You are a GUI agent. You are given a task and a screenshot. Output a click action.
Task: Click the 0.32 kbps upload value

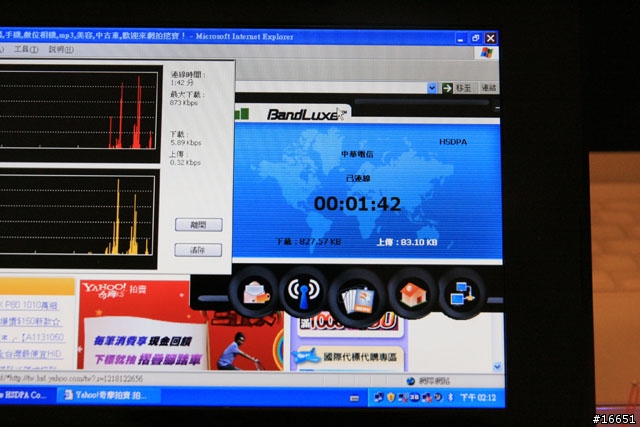pos(186,162)
